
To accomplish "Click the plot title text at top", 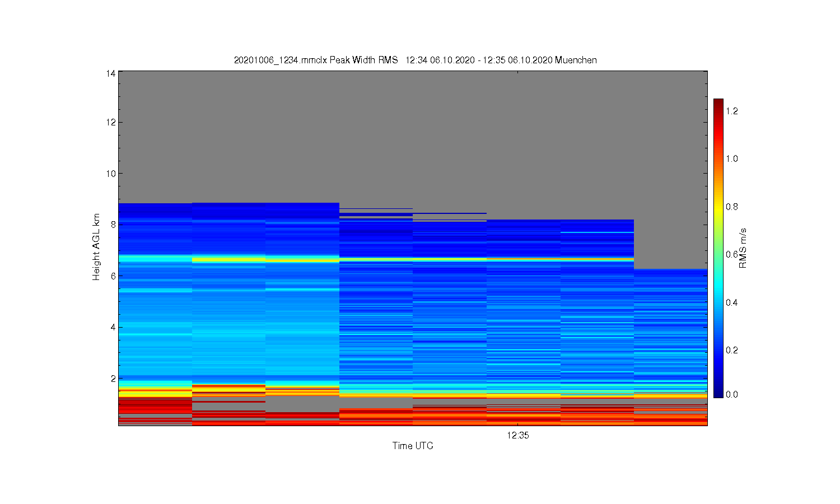I will [415, 60].
